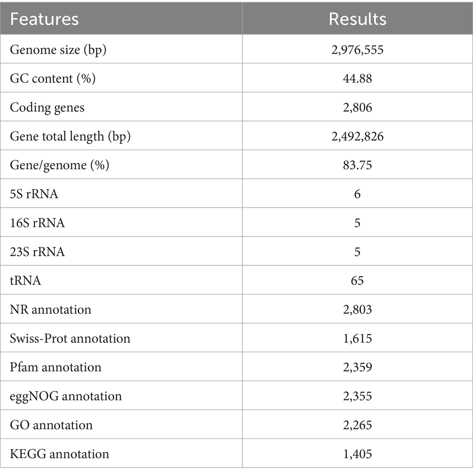Select the 16S rRNA row label
The image size is (473, 476).
click(x=38, y=223)
